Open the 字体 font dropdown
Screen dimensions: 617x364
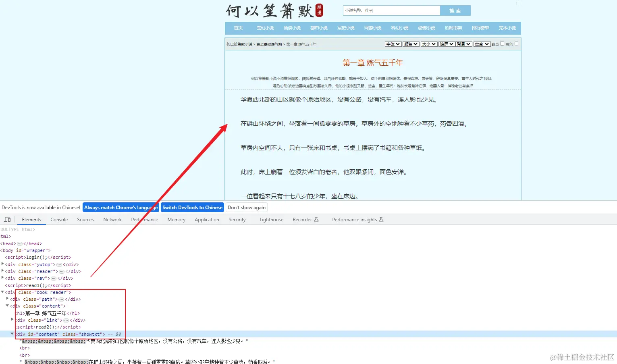[x=393, y=44]
